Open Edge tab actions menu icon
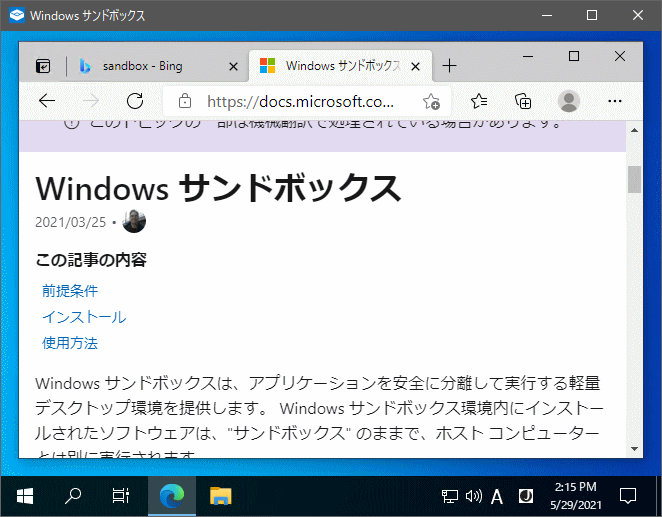The width and height of the screenshot is (662, 517). [43, 66]
